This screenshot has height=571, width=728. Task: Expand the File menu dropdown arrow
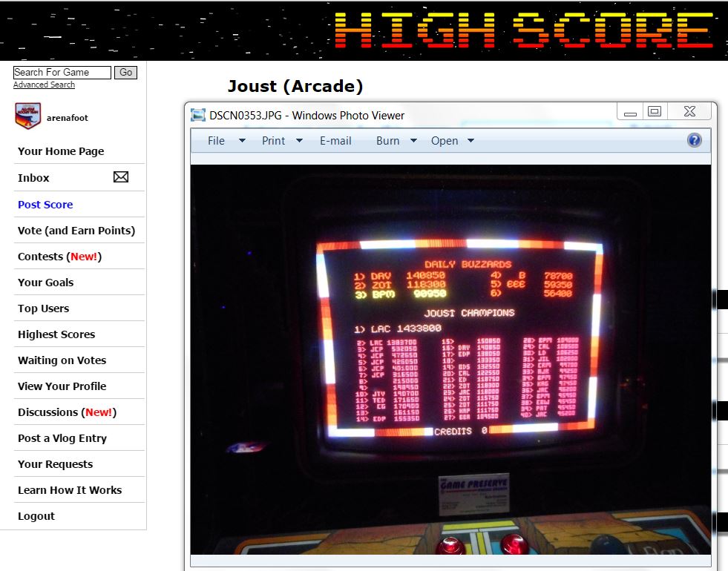pyautogui.click(x=242, y=141)
